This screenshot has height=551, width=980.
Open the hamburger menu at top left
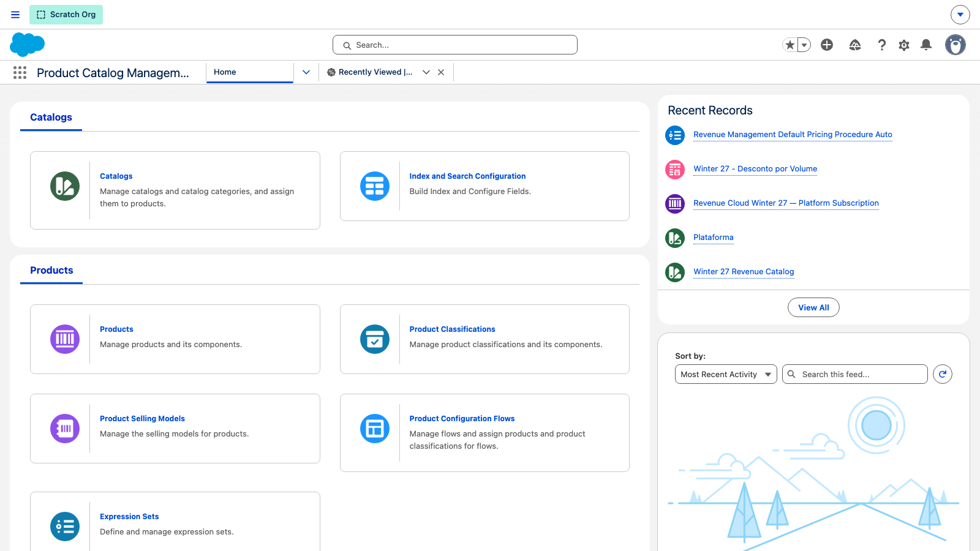tap(15, 15)
